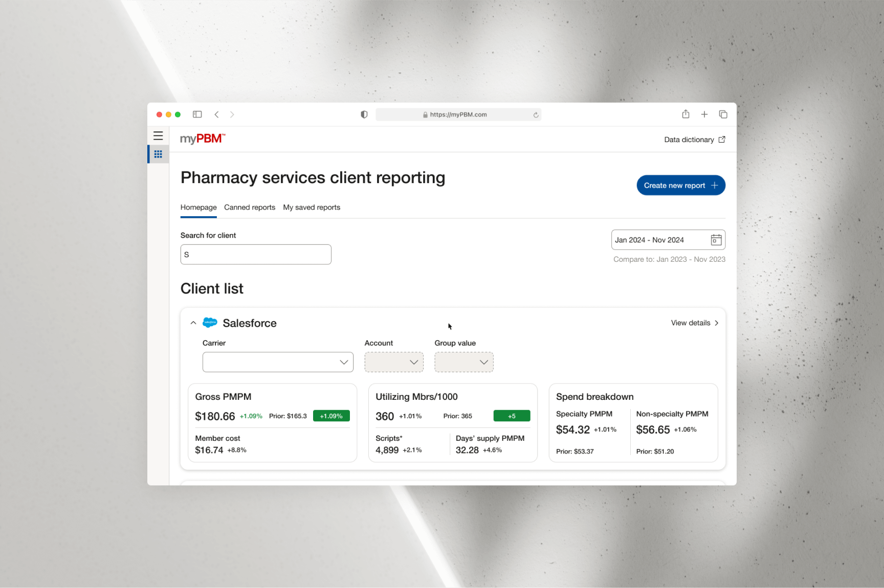The width and height of the screenshot is (884, 588).
Task: Click Create new report button
Action: (680, 185)
